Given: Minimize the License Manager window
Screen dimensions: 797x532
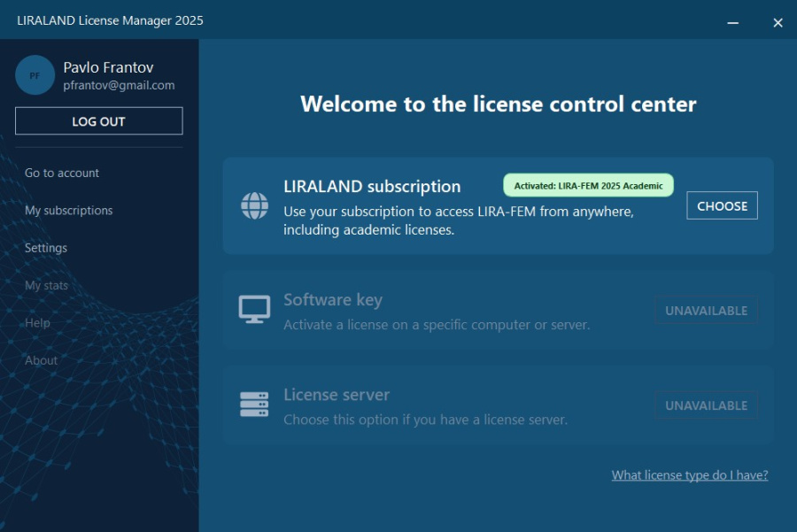Looking at the screenshot, I should 733,22.
